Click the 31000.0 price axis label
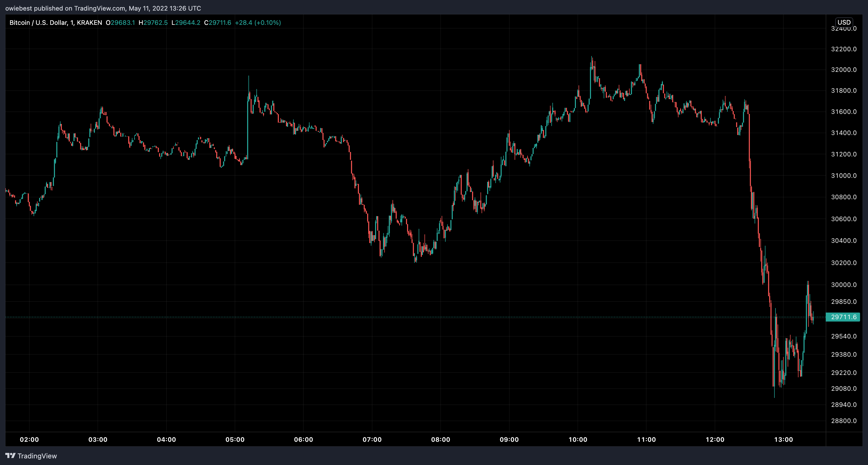This screenshot has width=868, height=465. 844,175
